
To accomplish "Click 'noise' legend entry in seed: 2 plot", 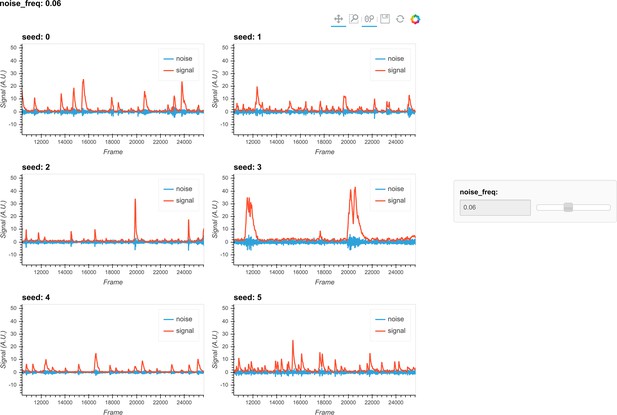I will pyautogui.click(x=178, y=189).
